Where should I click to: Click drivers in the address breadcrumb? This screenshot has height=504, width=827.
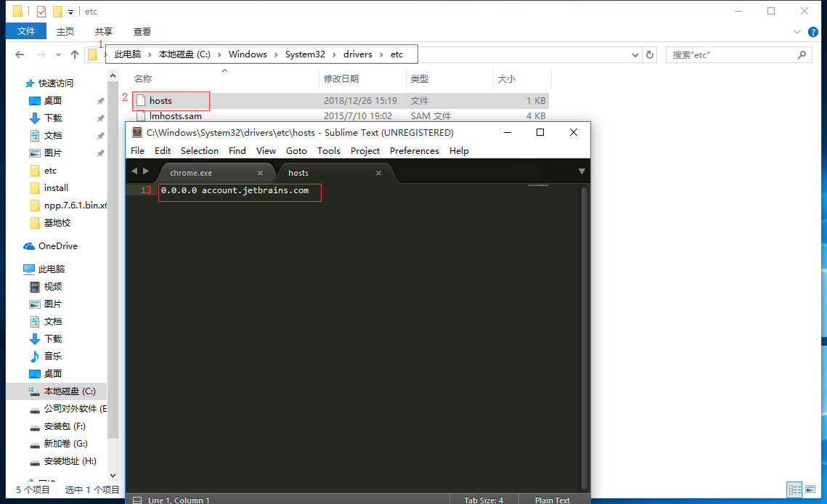tap(358, 54)
